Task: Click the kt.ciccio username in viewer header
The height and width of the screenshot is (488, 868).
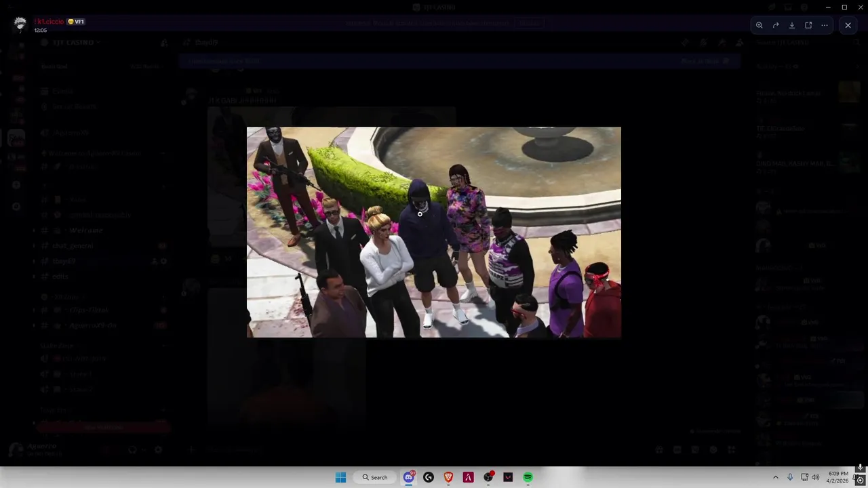Action: pyautogui.click(x=49, y=22)
